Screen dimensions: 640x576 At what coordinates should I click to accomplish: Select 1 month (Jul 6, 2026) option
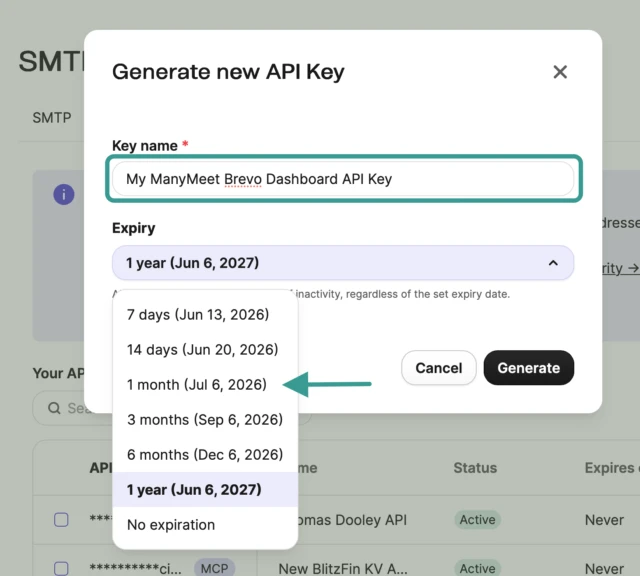coord(205,385)
